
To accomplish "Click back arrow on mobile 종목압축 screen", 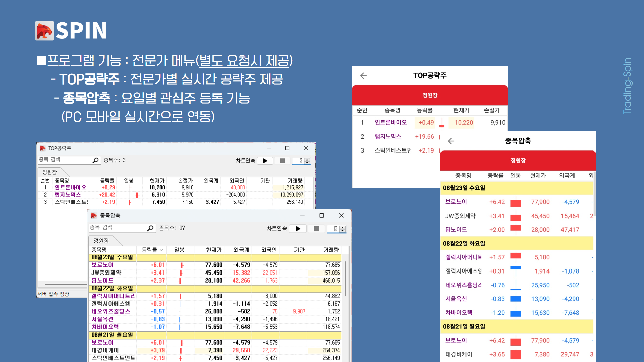I will 451,141.
